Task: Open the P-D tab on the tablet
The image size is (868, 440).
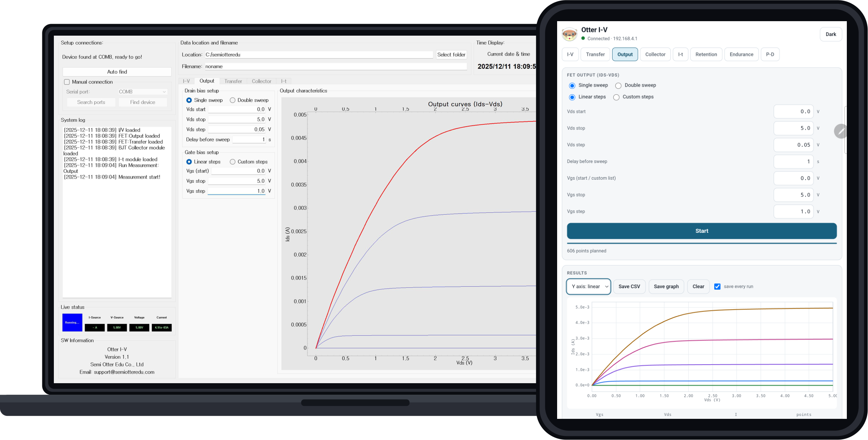Action: coord(770,55)
